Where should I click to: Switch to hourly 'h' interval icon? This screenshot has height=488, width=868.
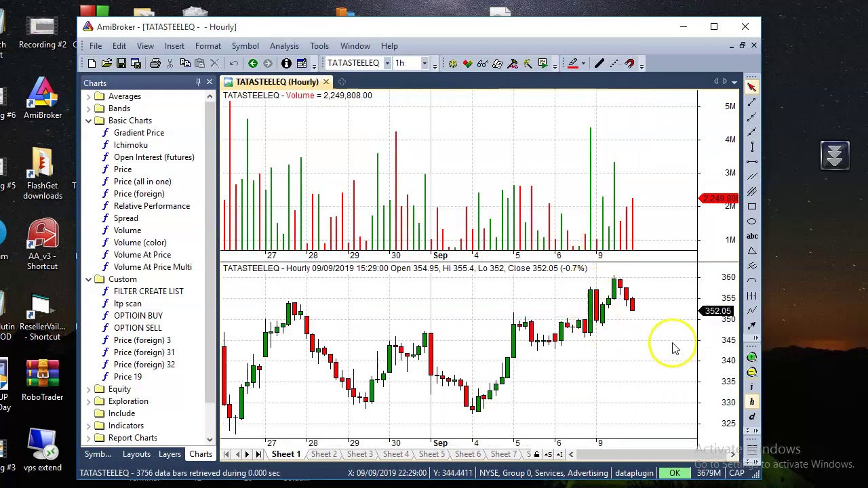click(x=752, y=402)
